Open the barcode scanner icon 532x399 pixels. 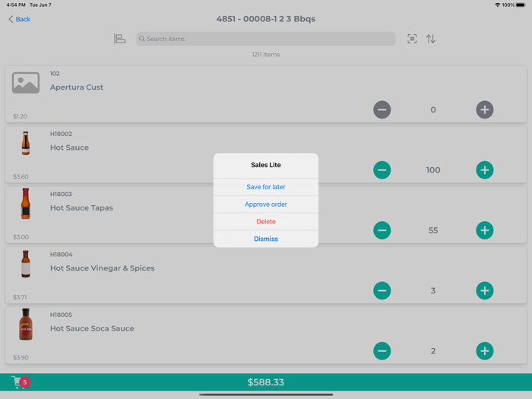412,39
